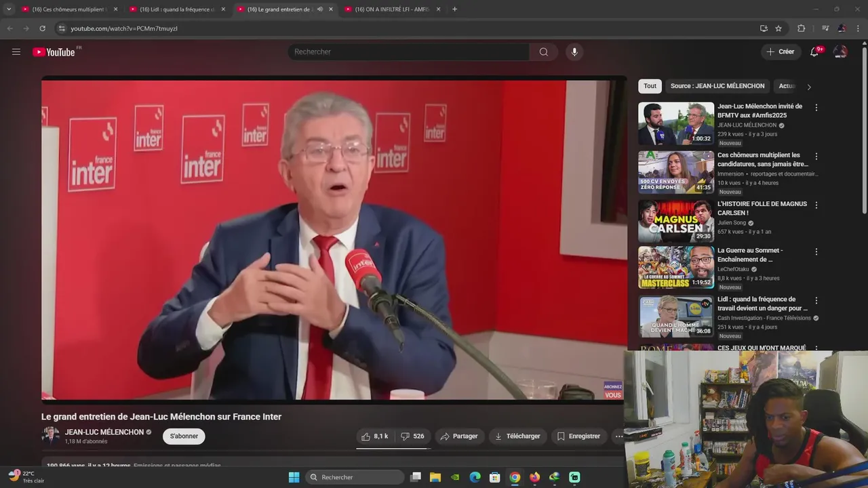Open Task View on the taskbar
868x488 pixels.
(x=416, y=477)
